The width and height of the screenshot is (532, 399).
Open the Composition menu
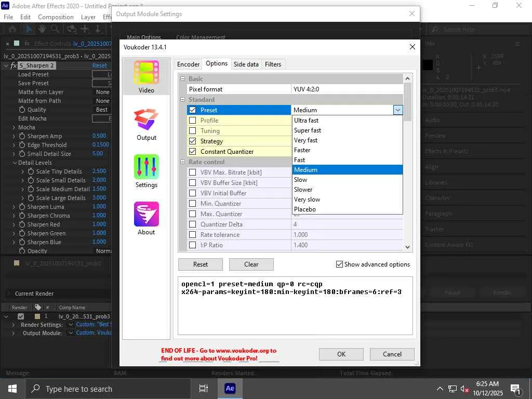point(56,17)
